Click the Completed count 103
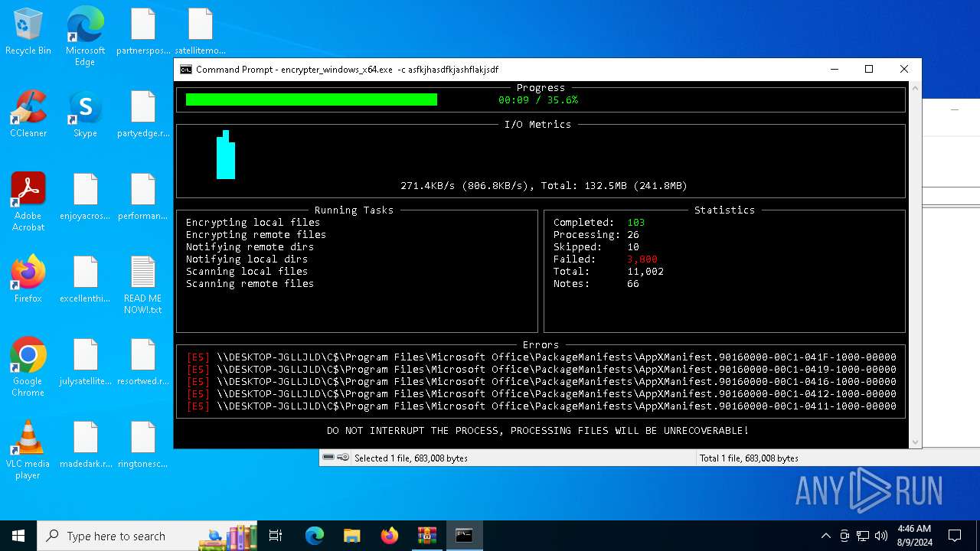The height and width of the screenshot is (551, 980). click(636, 223)
